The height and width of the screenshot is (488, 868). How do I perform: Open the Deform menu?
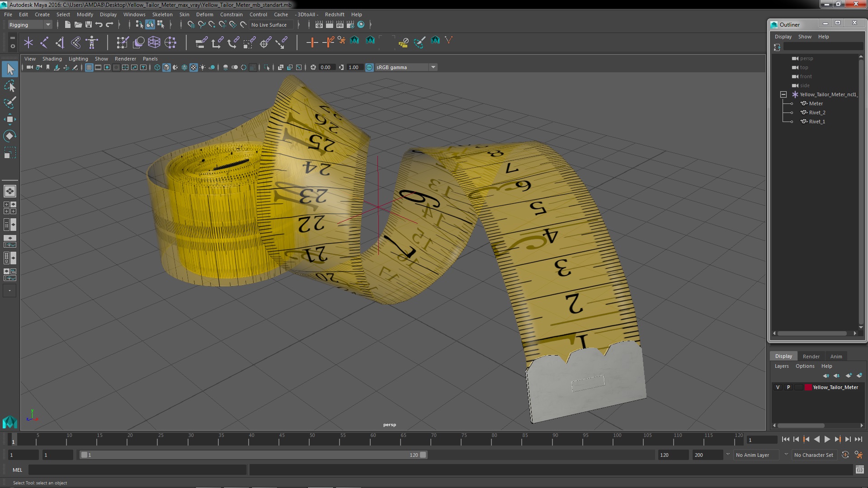click(204, 14)
